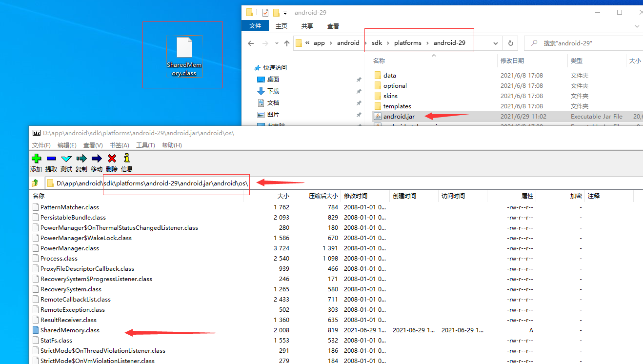Click the Explorer back arrow

[251, 43]
